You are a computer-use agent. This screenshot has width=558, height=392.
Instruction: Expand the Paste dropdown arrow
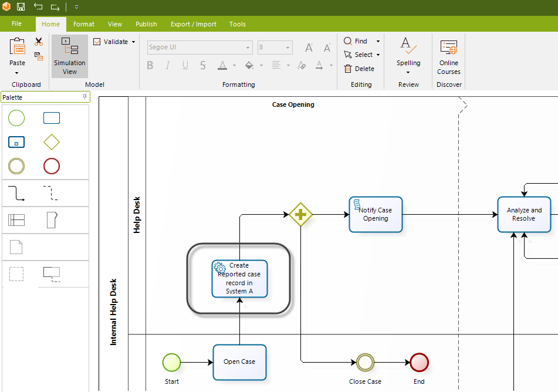pos(17,73)
